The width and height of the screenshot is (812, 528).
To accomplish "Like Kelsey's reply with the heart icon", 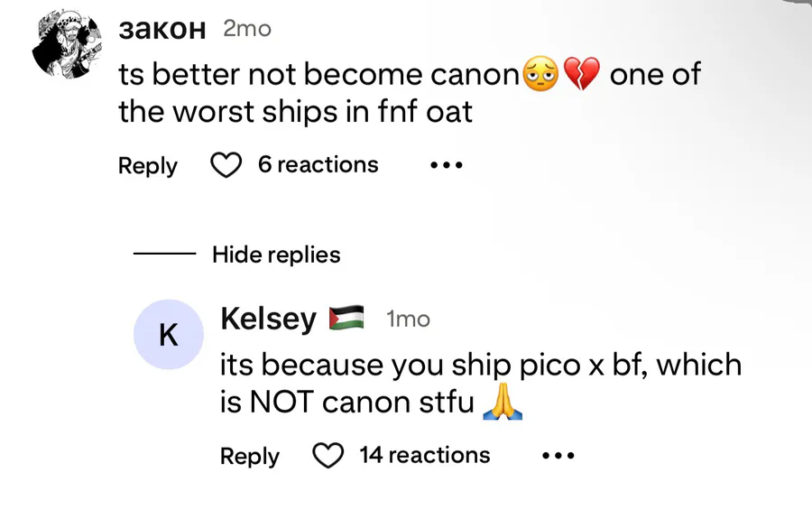I will point(328,456).
